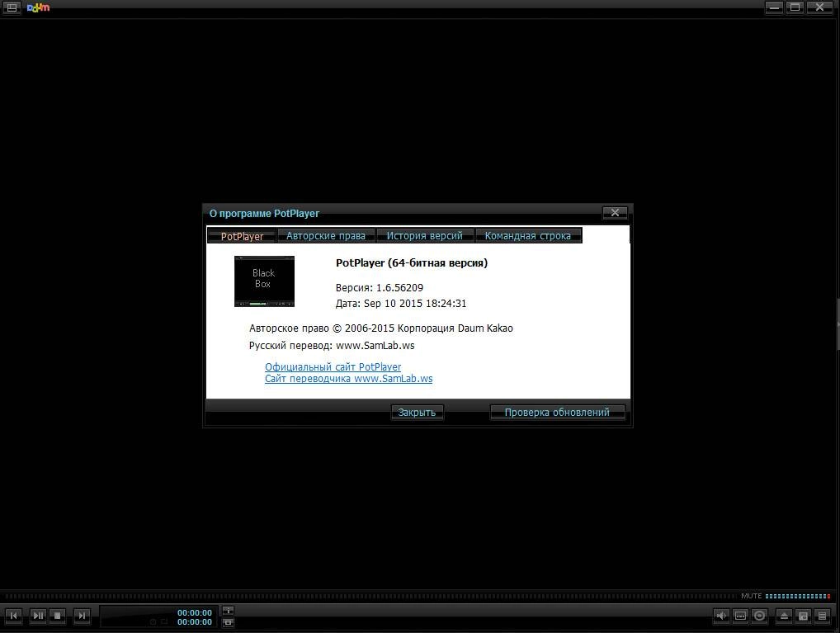Image resolution: width=840 pixels, height=633 pixels.
Task: Open file with the eject icon
Action: 784,616
